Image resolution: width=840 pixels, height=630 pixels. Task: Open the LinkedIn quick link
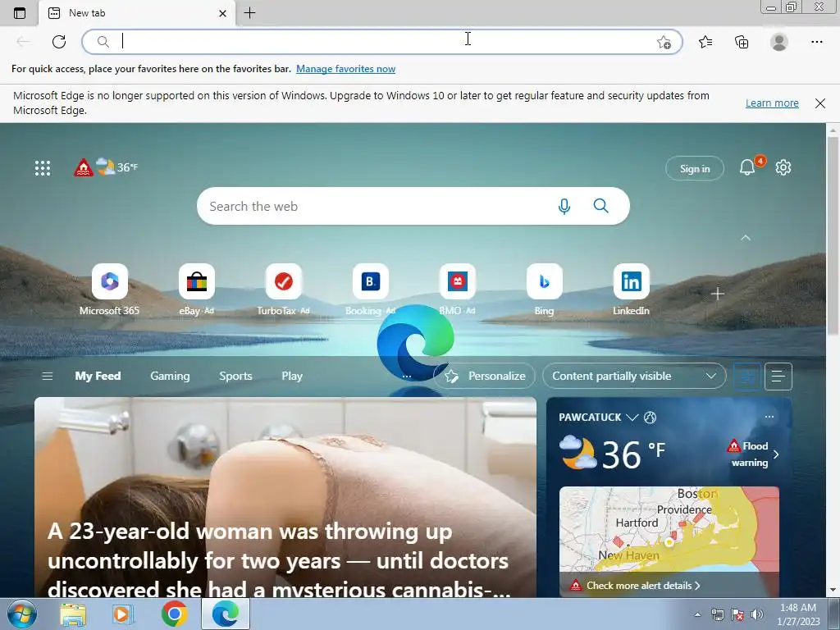631,290
